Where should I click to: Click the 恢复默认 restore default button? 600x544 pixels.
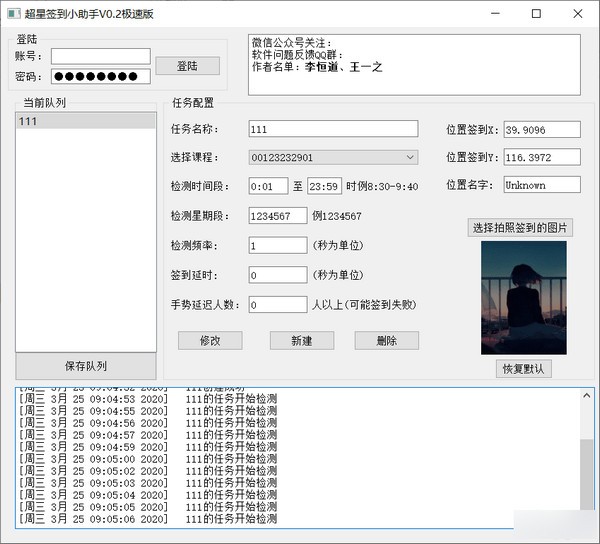coord(523,369)
